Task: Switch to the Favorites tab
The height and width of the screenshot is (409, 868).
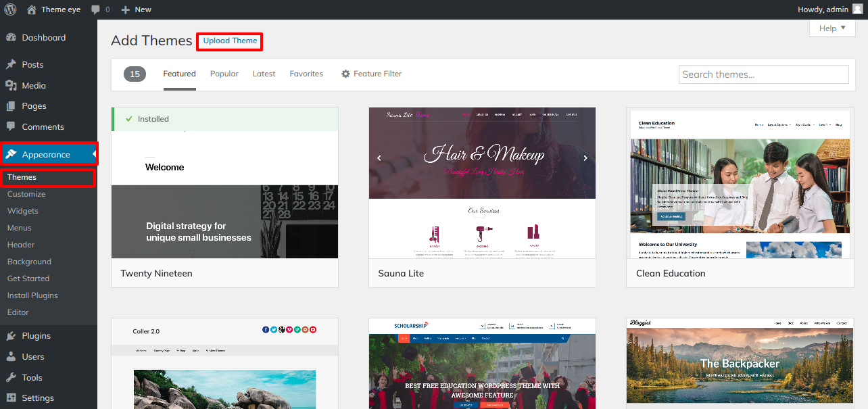Action: [306, 74]
